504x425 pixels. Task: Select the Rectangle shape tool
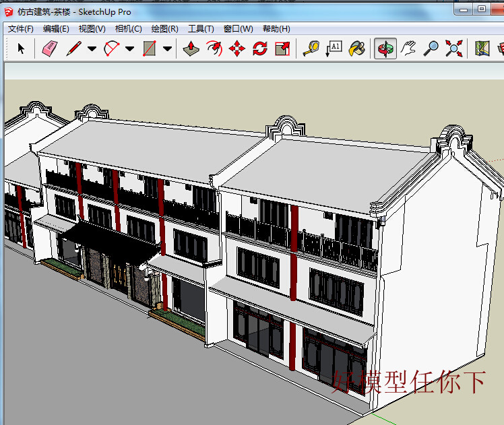click(150, 48)
